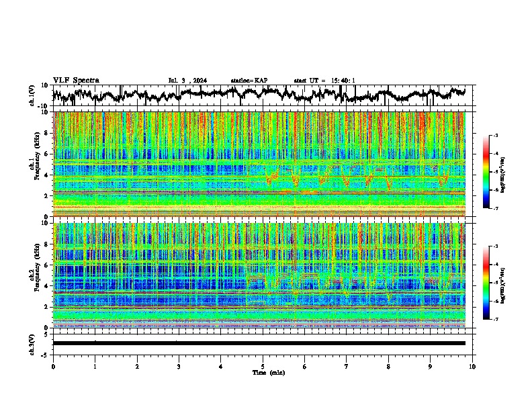This screenshot has width=532, height=411.
Task: Click the '-3' tick on ch.1 colorbar
Action: click(495, 135)
